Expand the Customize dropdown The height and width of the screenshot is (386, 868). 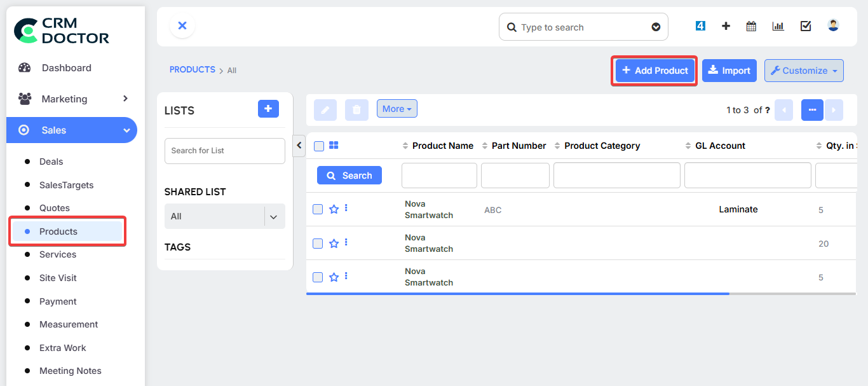pos(804,71)
